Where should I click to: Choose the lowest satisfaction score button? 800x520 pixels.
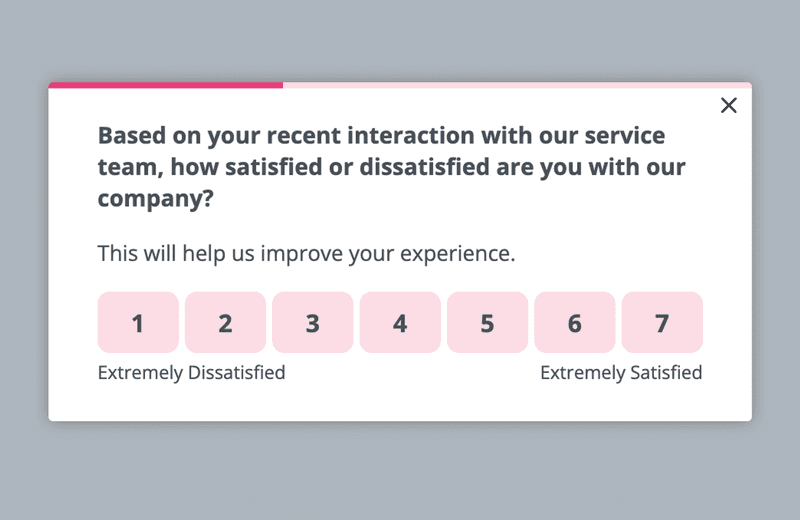tap(138, 323)
